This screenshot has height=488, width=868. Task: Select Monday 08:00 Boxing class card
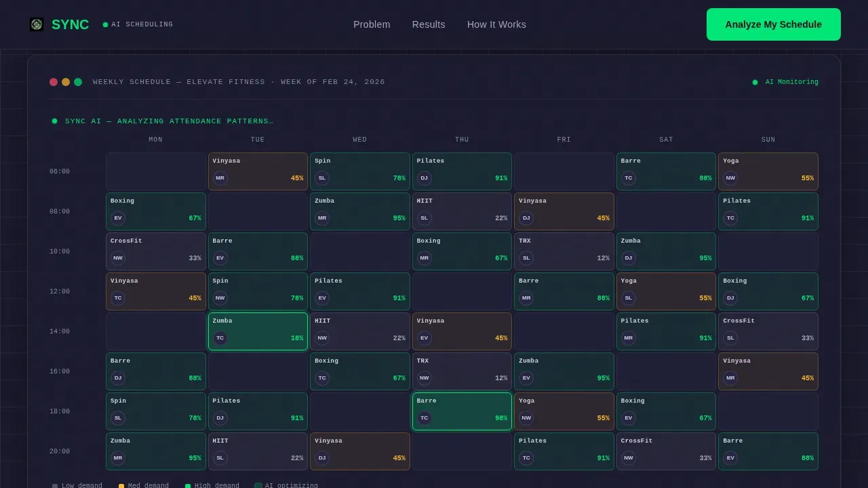(156, 211)
